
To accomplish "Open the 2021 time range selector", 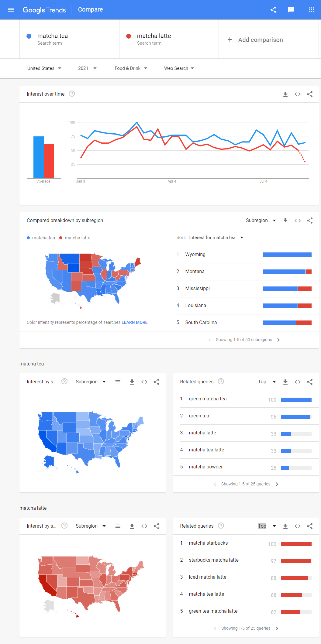I will click(x=87, y=68).
